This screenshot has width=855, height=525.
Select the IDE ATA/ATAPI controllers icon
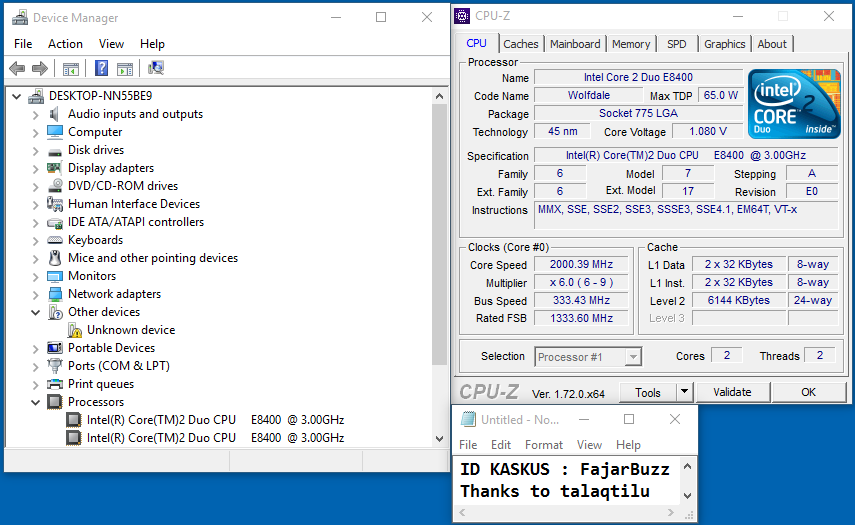coord(55,222)
